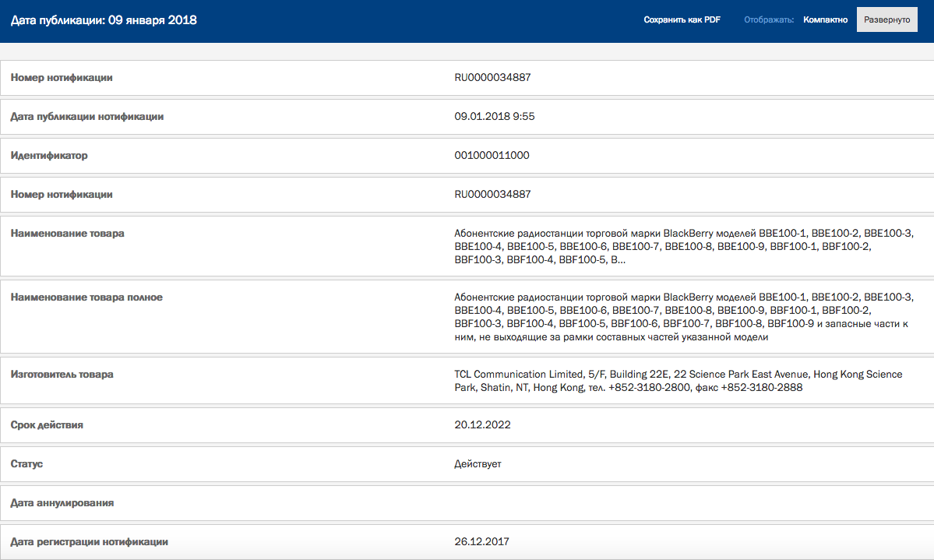The image size is (934, 560).
Task: Select first 'RU0000034887' notification number value
Action: tap(492, 77)
